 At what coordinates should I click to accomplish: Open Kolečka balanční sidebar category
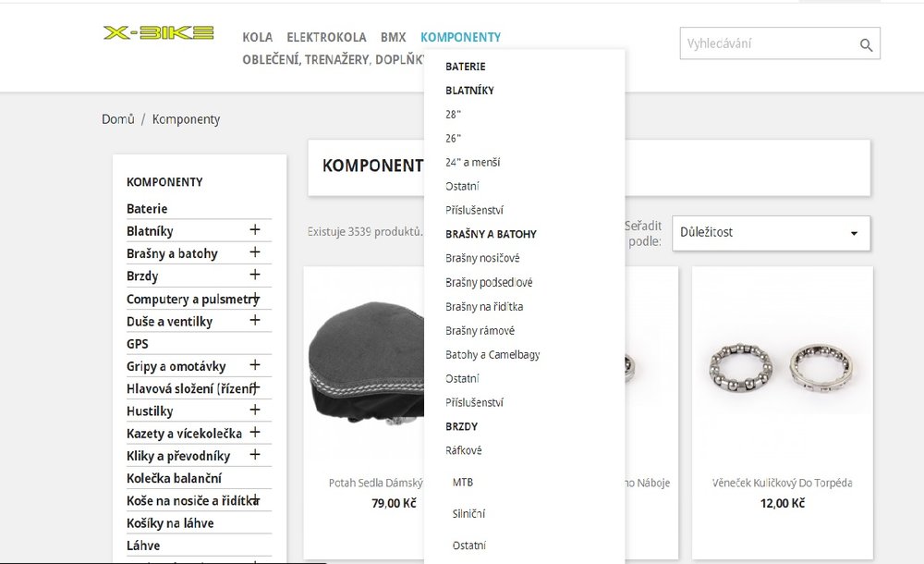click(x=174, y=478)
